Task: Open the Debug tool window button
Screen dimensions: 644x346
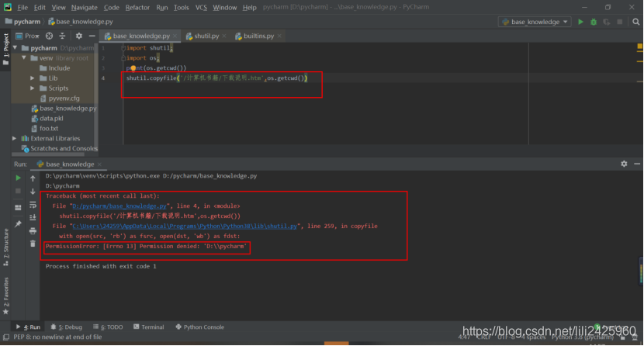Action: click(67, 327)
